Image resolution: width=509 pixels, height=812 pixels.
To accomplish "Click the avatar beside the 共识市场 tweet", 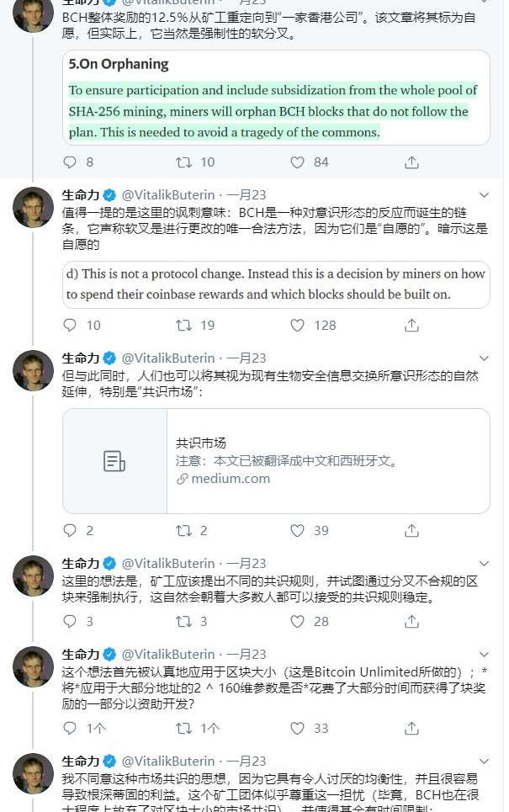I will pos(34,371).
